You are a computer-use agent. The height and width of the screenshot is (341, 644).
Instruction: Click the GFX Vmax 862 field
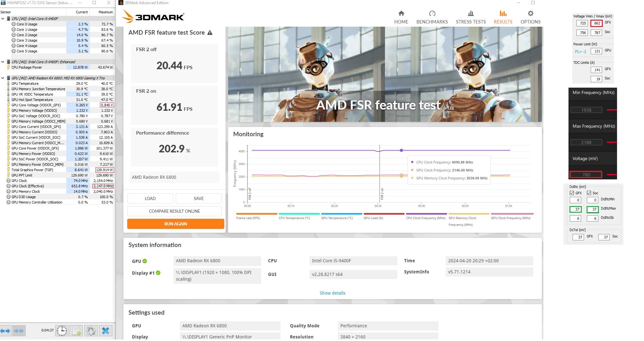pos(596,23)
